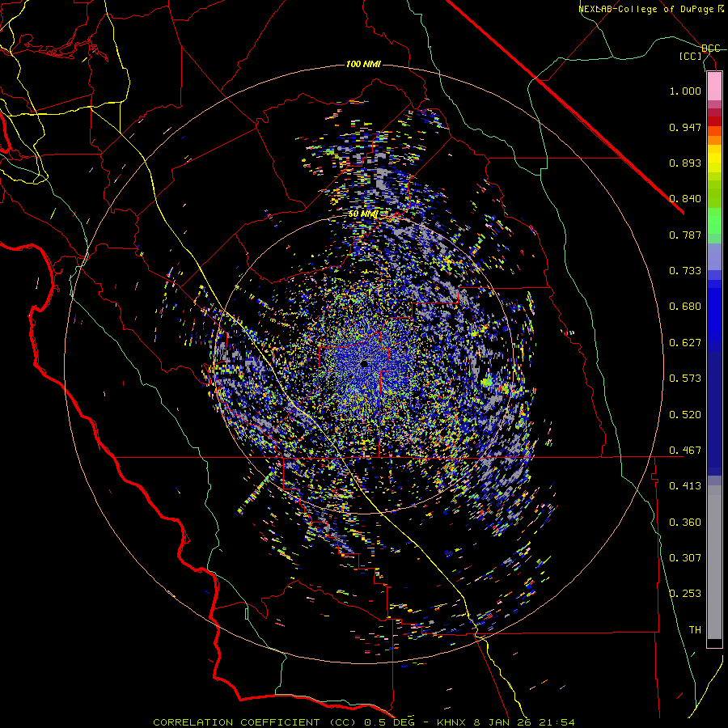Click the 0.360 legend value
This screenshot has height=728, width=728.
tap(685, 523)
